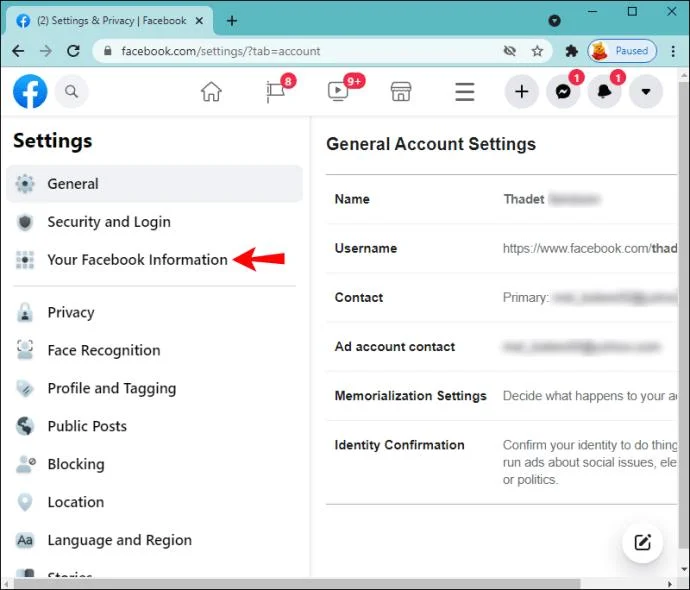The height and width of the screenshot is (590, 690).
Task: Click the Security shield icon
Action: click(x=25, y=222)
